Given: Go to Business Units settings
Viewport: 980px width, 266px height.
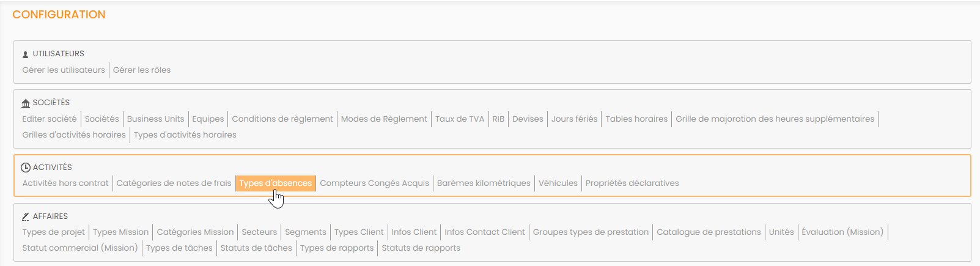Looking at the screenshot, I should pos(155,119).
